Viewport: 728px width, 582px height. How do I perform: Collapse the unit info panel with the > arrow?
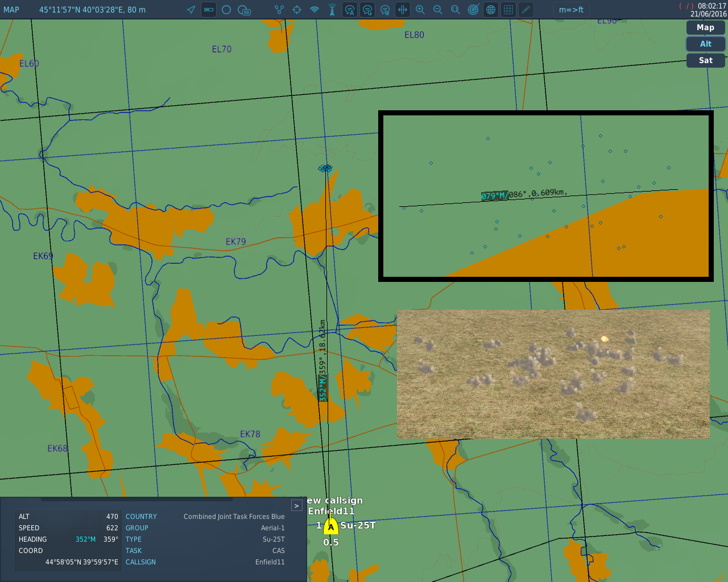[296, 505]
